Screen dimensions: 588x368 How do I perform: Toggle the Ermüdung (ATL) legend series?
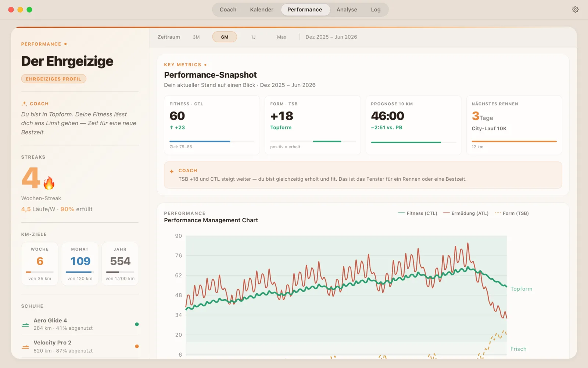tap(466, 213)
